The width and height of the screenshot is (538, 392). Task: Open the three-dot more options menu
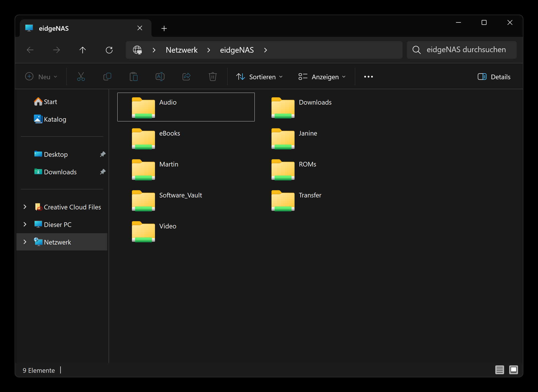click(x=368, y=77)
